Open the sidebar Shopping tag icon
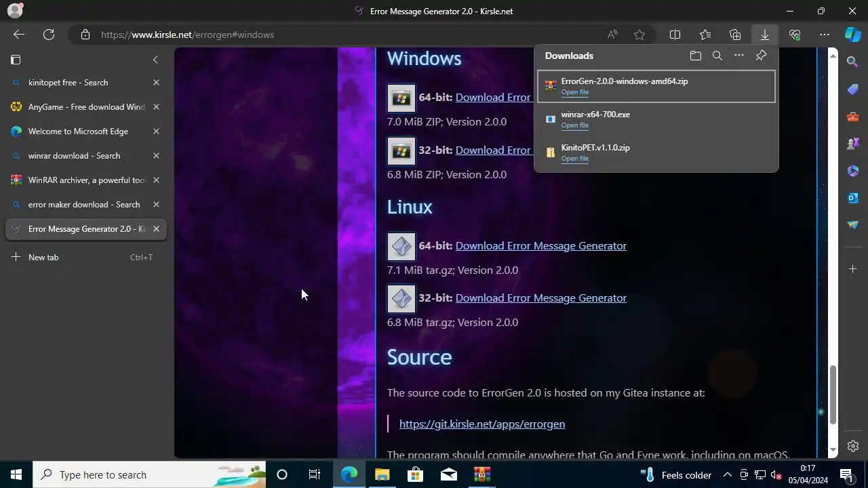 pos(853,89)
